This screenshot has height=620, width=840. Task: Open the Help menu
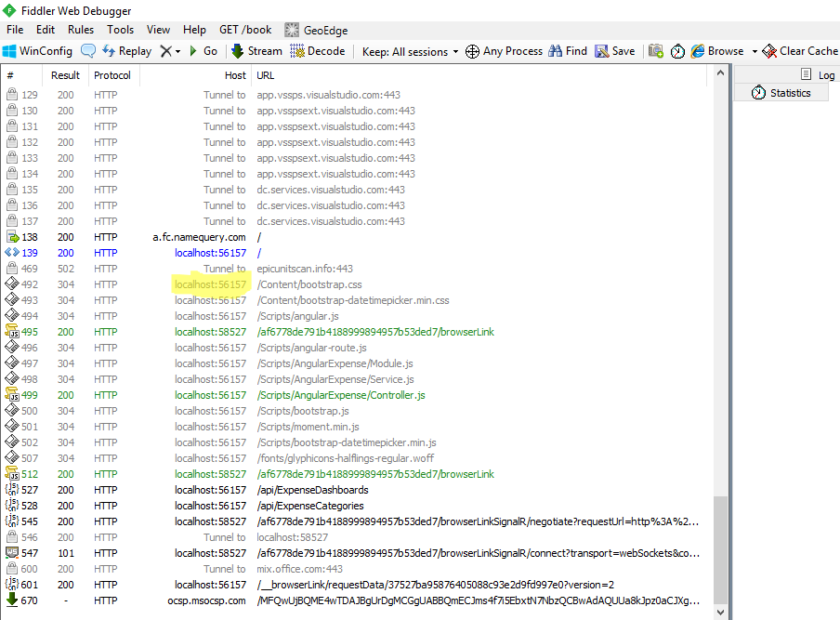tap(194, 30)
